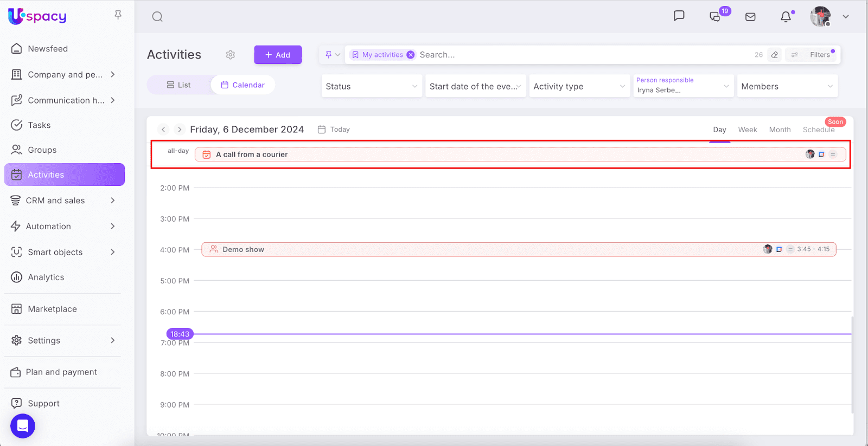Select the Week view tab
This screenshot has width=868, height=446.
pos(747,130)
